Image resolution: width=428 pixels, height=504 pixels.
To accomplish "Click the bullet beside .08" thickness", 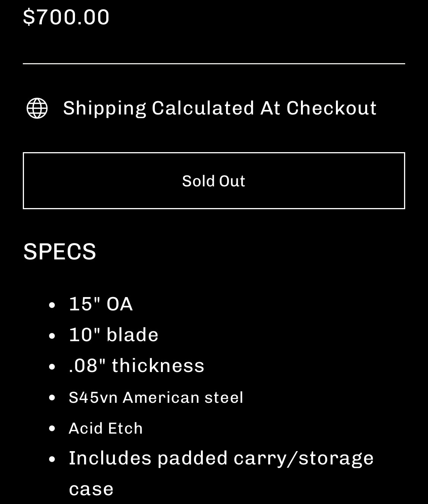I will (53, 366).
